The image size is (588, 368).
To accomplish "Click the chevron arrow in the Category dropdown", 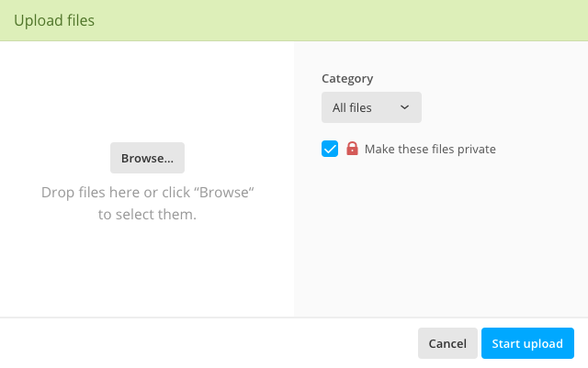I will pos(404,107).
